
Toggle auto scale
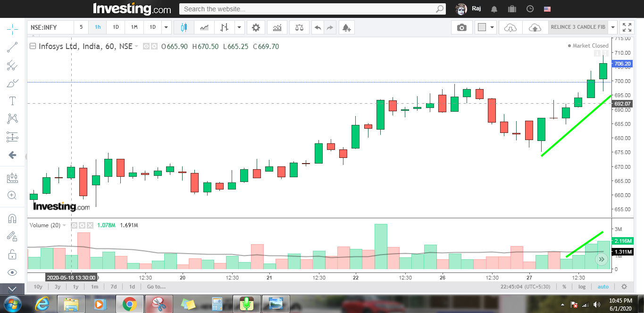click(x=603, y=287)
